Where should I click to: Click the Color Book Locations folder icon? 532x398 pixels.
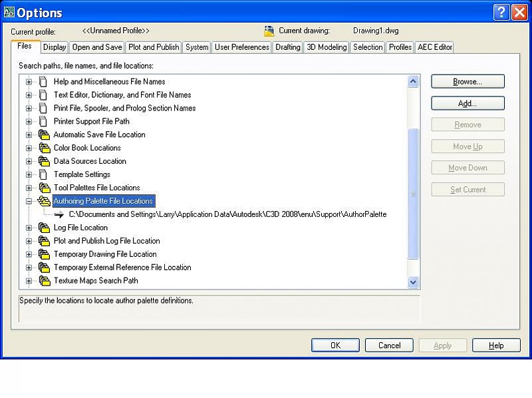tap(44, 148)
